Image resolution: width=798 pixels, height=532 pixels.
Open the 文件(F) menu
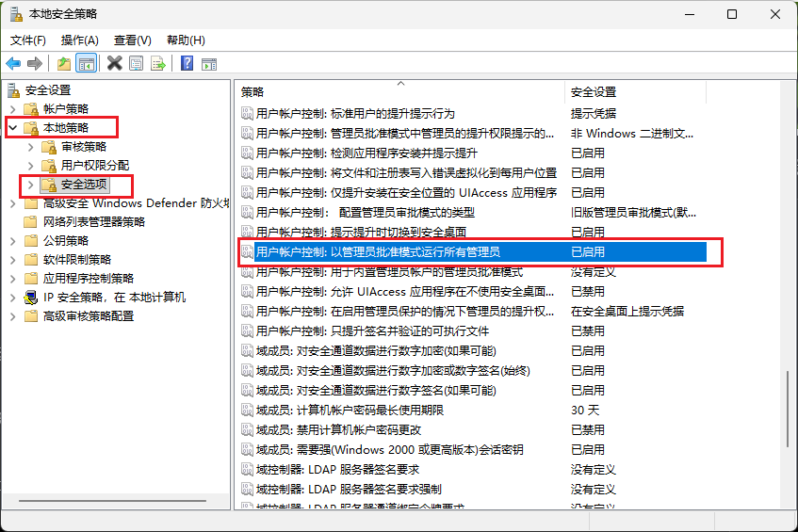coord(28,40)
